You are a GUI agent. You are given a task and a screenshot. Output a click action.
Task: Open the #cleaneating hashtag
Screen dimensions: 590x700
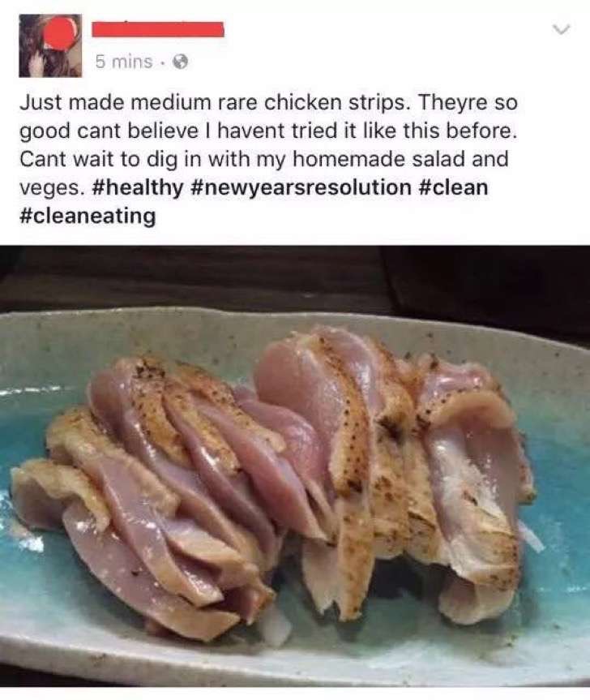coord(88,216)
